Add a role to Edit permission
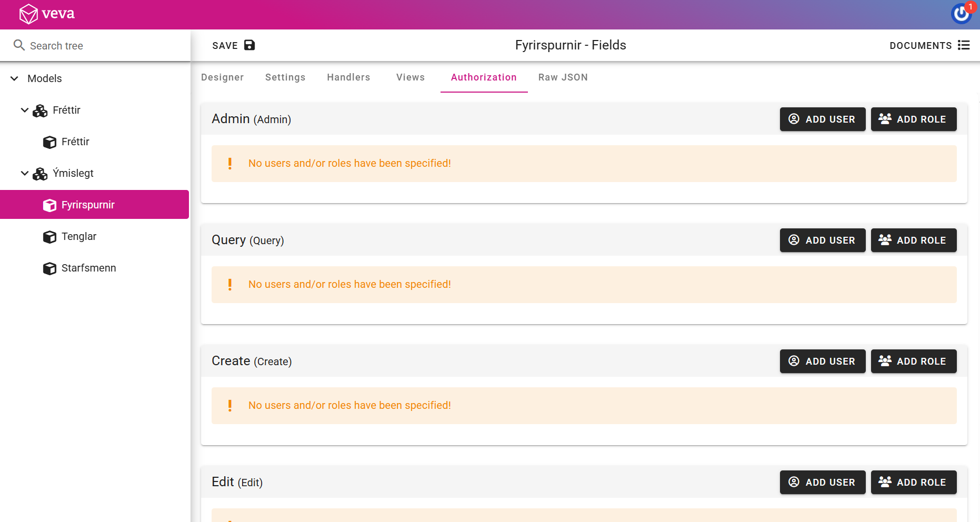 [913, 483]
